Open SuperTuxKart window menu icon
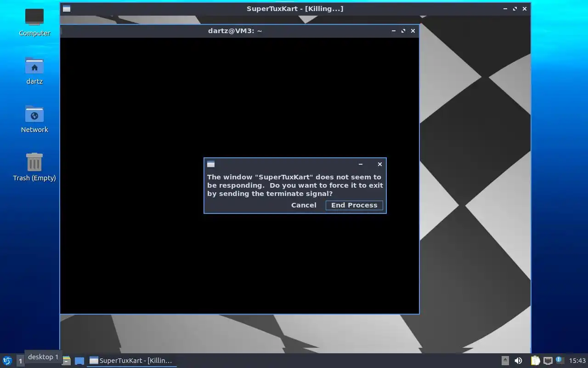 tap(67, 9)
